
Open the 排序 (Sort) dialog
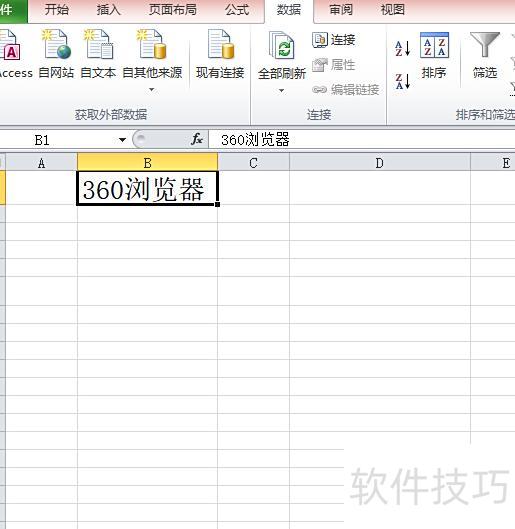[x=434, y=56]
